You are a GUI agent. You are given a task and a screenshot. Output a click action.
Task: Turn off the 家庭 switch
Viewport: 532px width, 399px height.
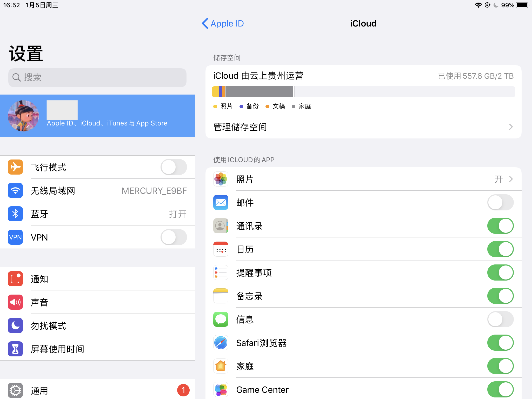point(500,366)
